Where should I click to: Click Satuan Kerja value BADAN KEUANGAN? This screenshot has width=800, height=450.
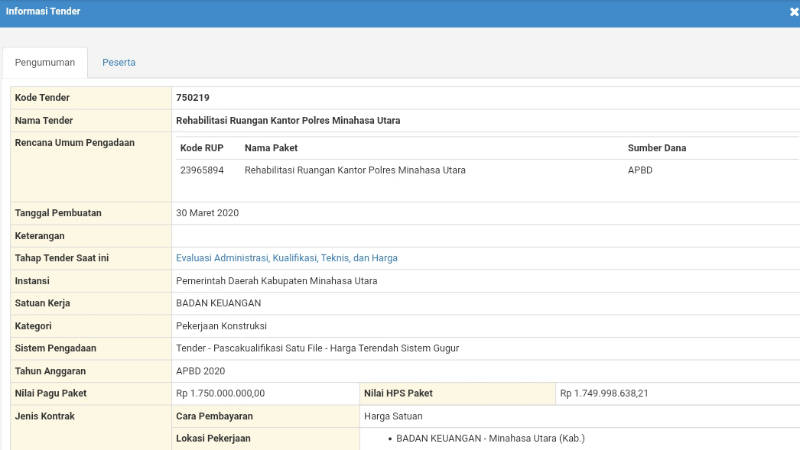(218, 303)
